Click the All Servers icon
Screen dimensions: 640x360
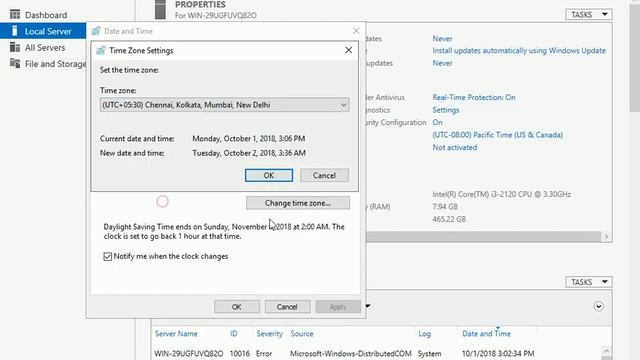click(x=15, y=47)
